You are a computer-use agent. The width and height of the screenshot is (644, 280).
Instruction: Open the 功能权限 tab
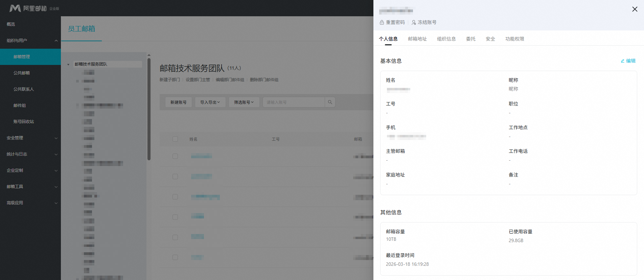[x=515, y=39]
